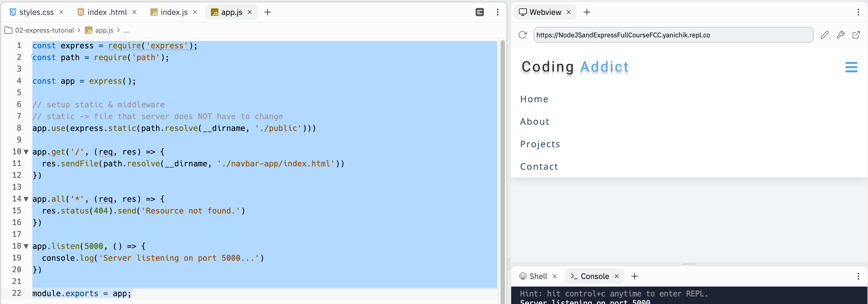
Task: Open the editor pane three-dot menu
Action: click(498, 12)
